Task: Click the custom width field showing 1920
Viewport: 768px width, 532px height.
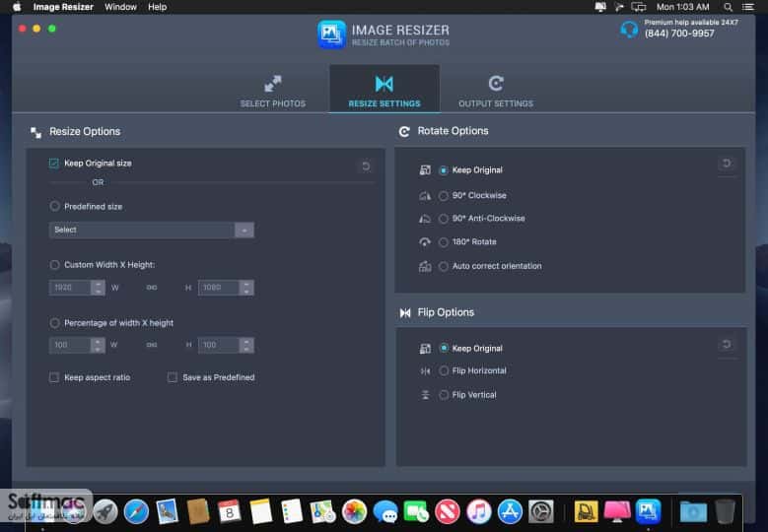Action: coord(70,288)
